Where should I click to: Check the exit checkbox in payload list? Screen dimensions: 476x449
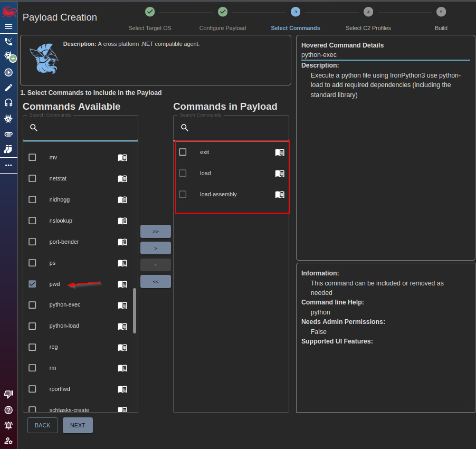(x=183, y=152)
